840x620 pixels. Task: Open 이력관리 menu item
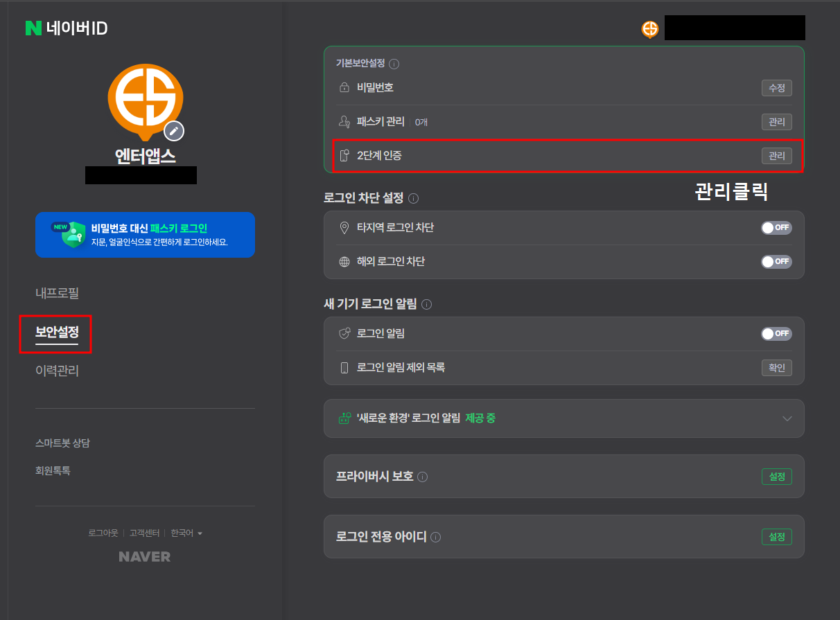click(57, 371)
